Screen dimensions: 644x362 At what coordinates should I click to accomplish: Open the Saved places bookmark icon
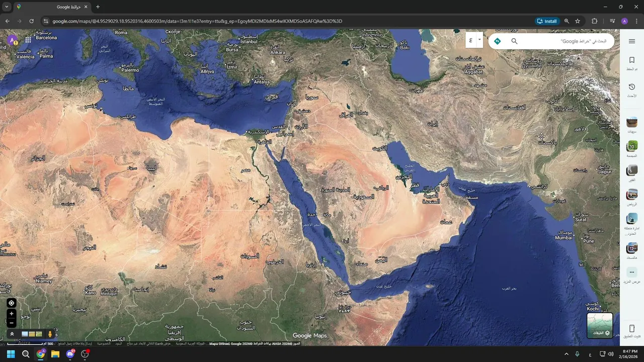(632, 60)
